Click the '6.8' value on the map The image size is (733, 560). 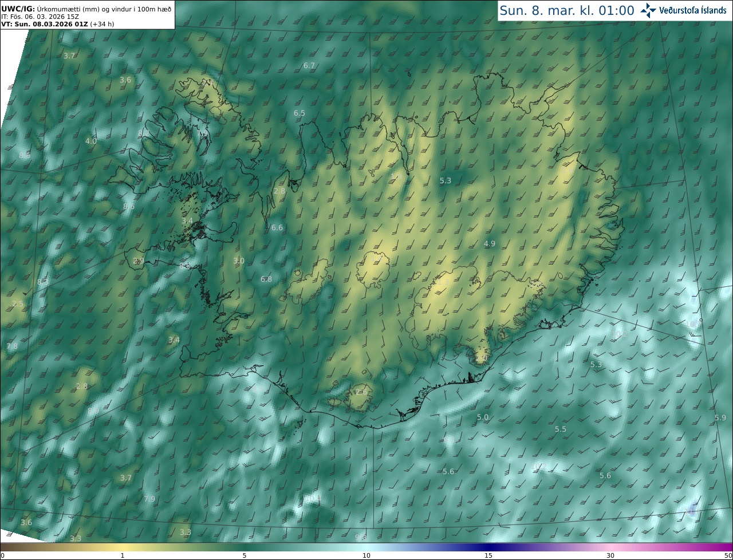[266, 279]
